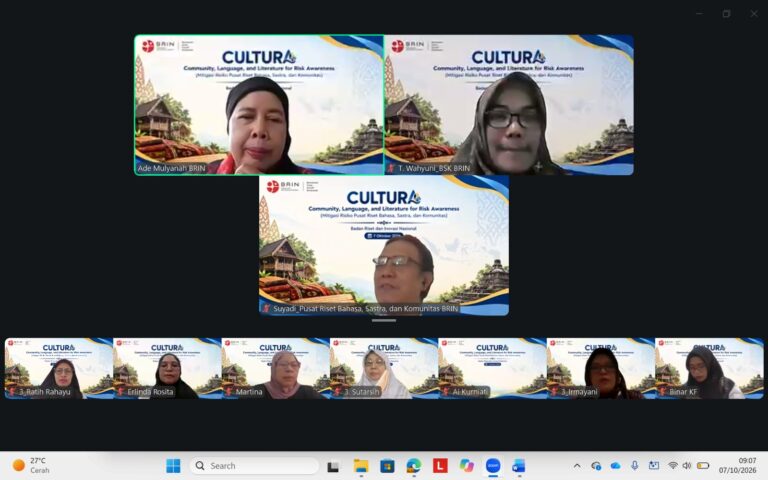768x480 pixels.
Task: Click the microphone tray icon
Action: coord(634,466)
